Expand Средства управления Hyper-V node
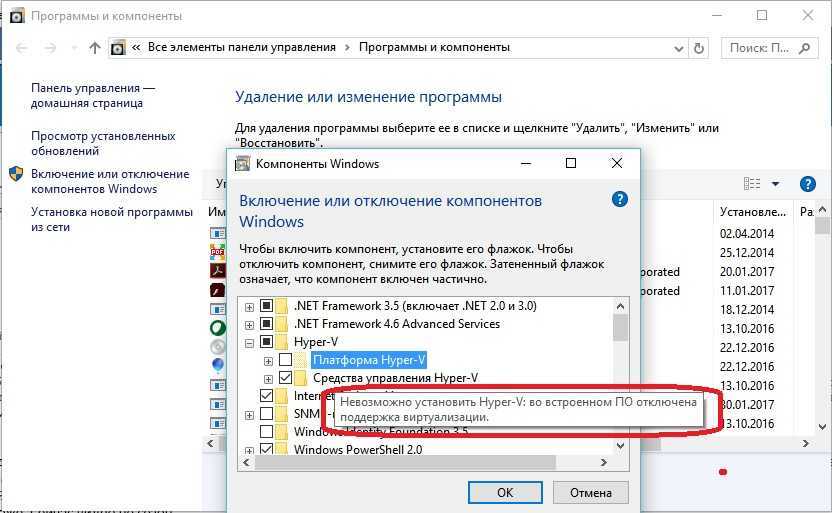 pos(268,379)
